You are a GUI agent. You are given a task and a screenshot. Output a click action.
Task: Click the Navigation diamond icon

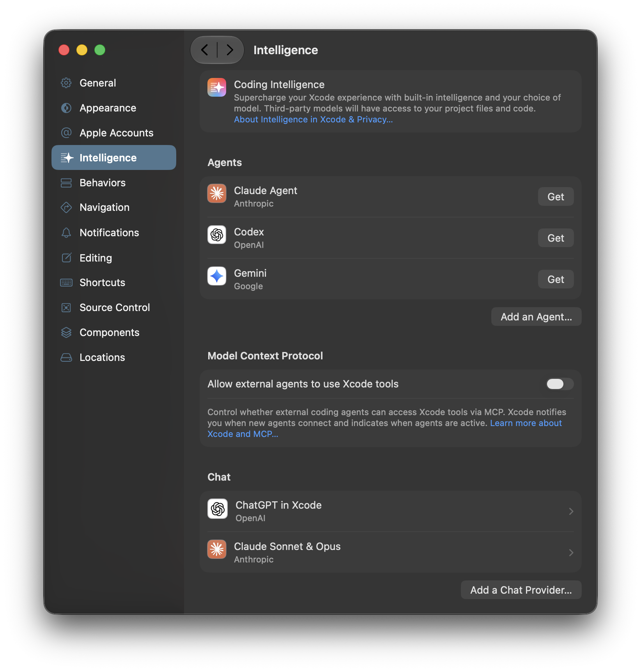tap(66, 207)
